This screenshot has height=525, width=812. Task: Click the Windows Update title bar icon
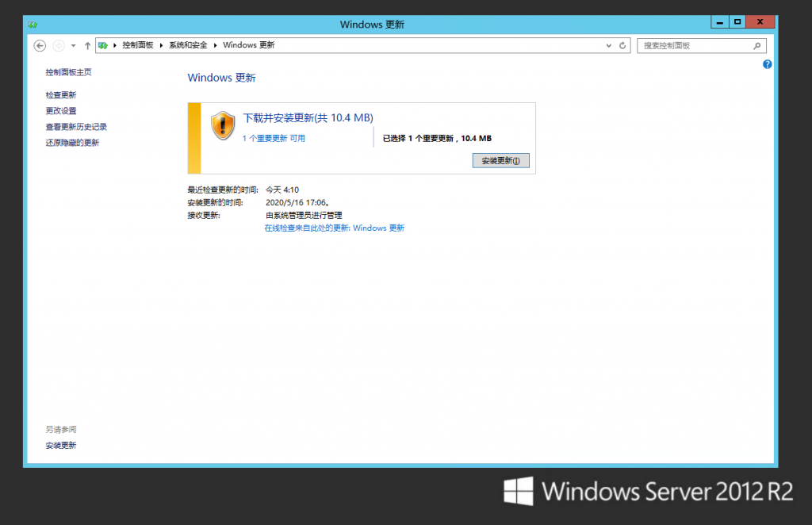click(x=33, y=25)
